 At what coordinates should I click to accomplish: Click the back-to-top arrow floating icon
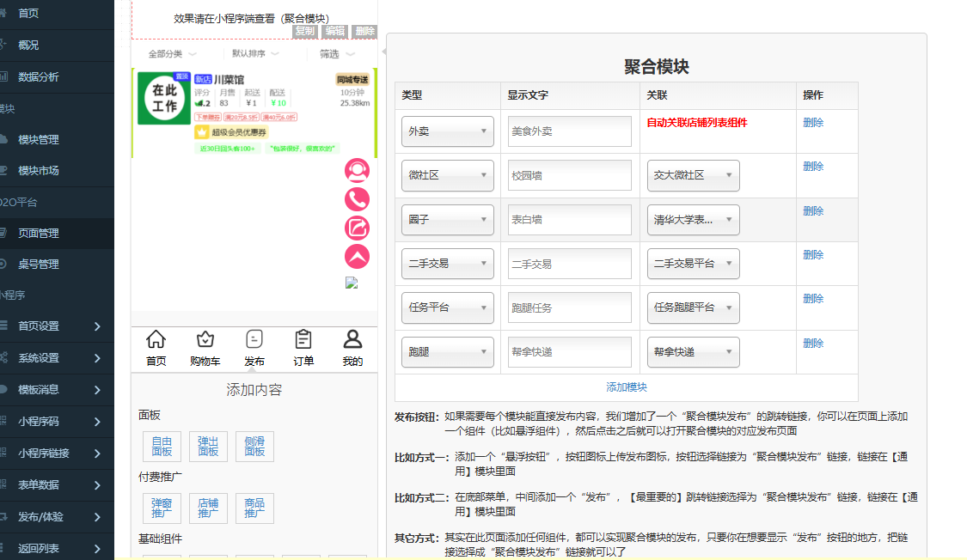pos(357,256)
